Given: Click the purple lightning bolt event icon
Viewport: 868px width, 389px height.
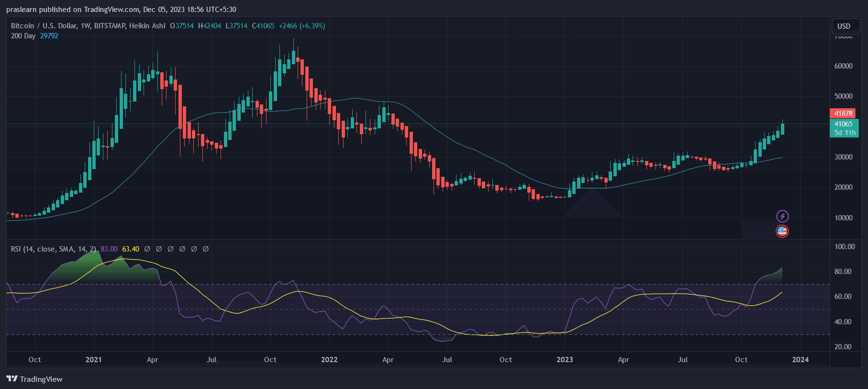Looking at the screenshot, I should pos(782,216).
